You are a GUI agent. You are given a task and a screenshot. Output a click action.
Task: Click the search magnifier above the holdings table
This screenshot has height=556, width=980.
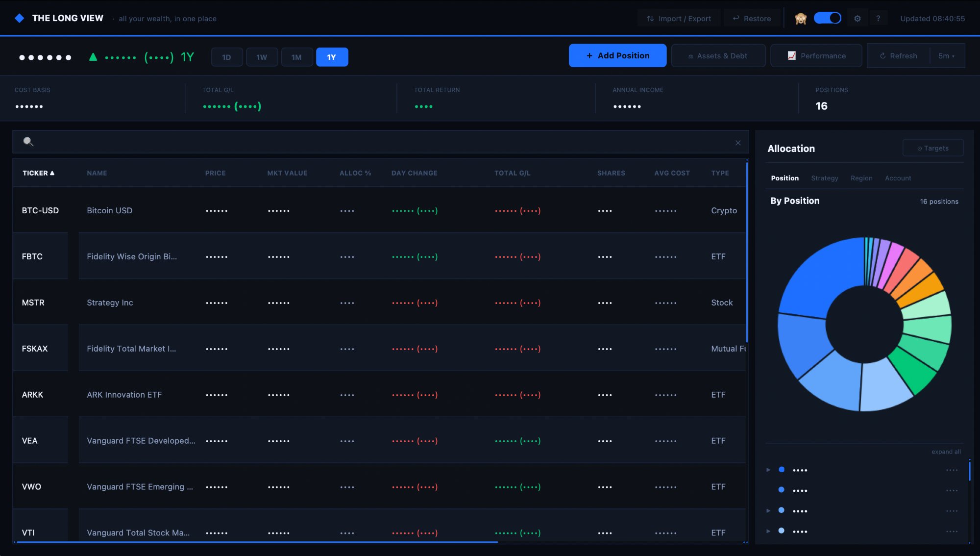point(28,142)
